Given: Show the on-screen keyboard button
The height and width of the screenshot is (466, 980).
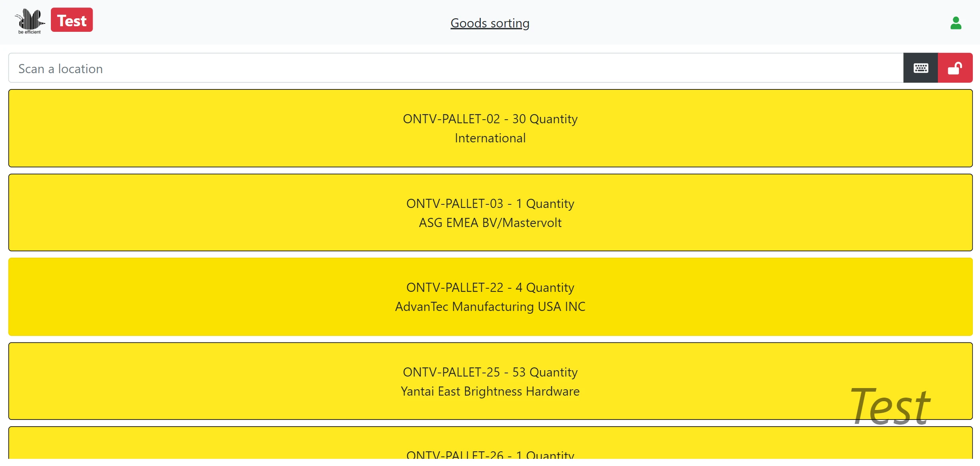Looking at the screenshot, I should (920, 68).
